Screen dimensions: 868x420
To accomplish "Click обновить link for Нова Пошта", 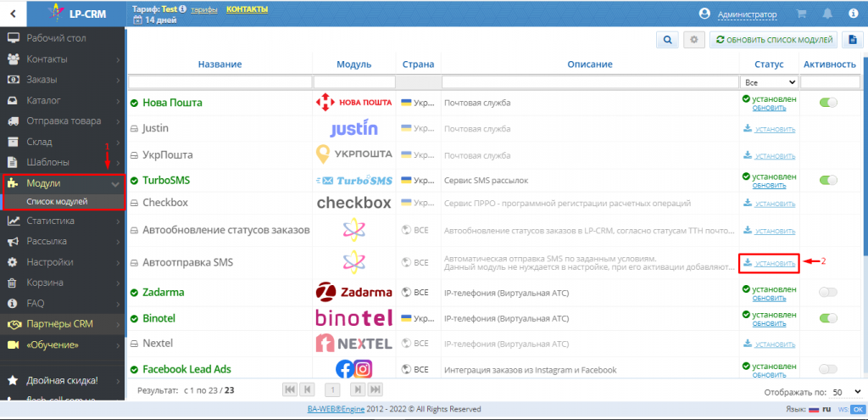I will [769, 108].
